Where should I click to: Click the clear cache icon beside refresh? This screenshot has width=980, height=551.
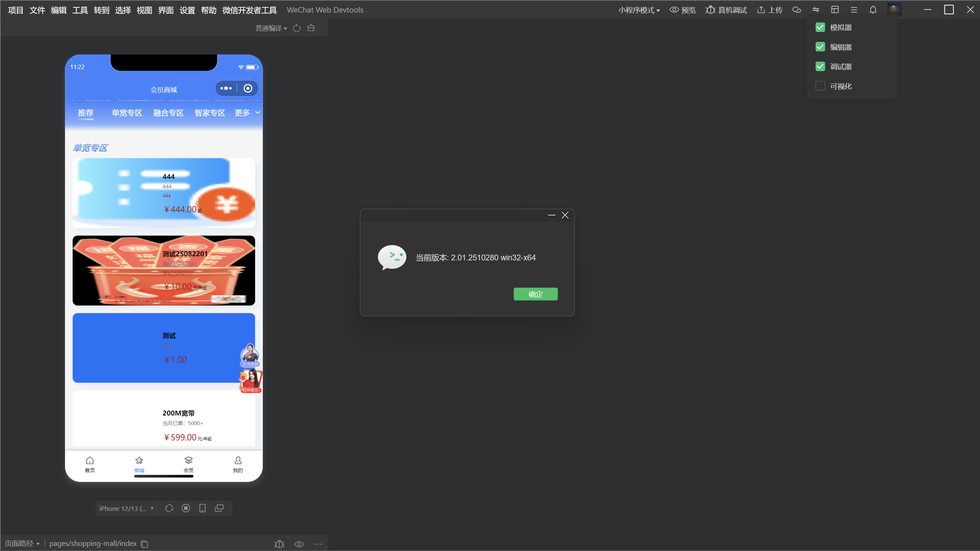[x=311, y=28]
